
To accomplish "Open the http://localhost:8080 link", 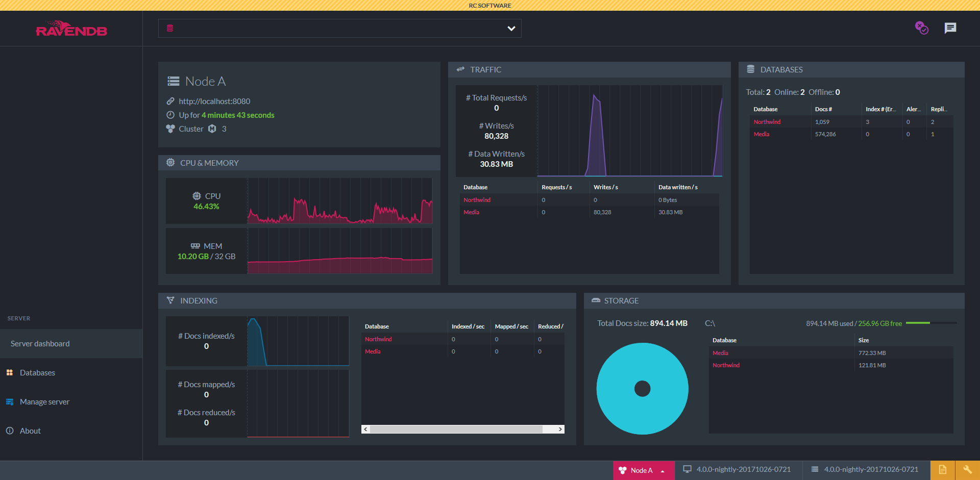I will pos(214,101).
